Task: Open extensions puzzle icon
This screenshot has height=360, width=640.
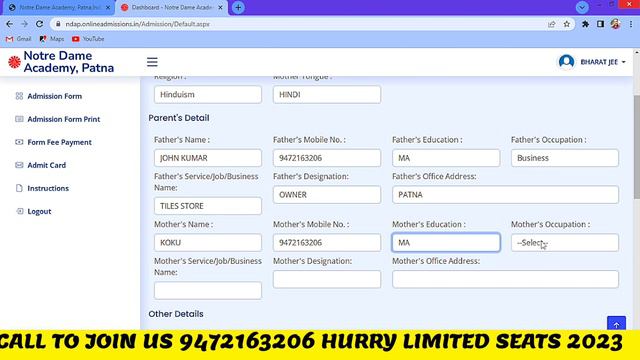Action: pyautogui.click(x=585, y=24)
